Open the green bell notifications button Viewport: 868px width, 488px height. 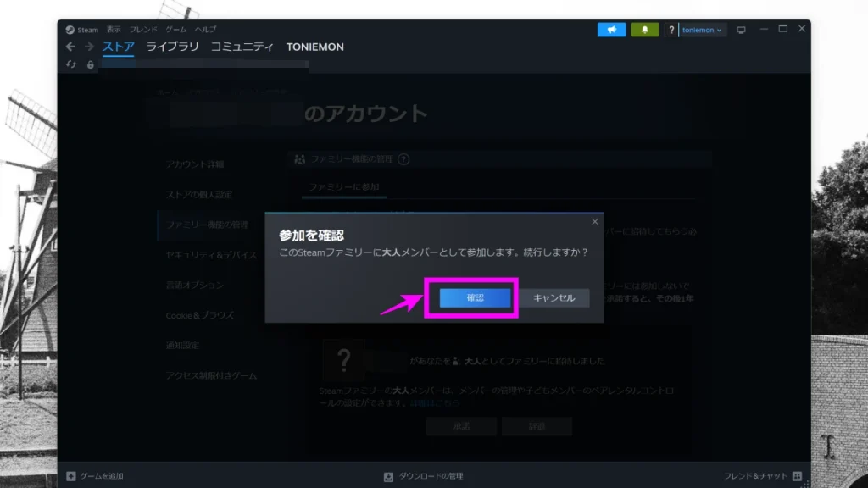[x=644, y=30]
